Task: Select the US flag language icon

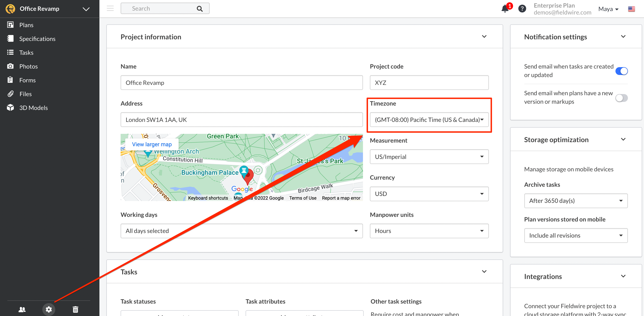Action: click(631, 9)
